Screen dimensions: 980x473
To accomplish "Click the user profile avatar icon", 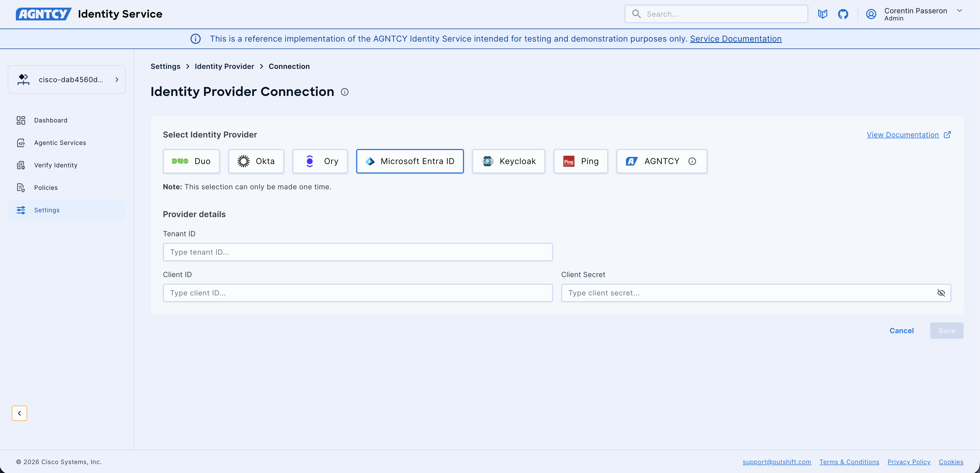I will (871, 14).
